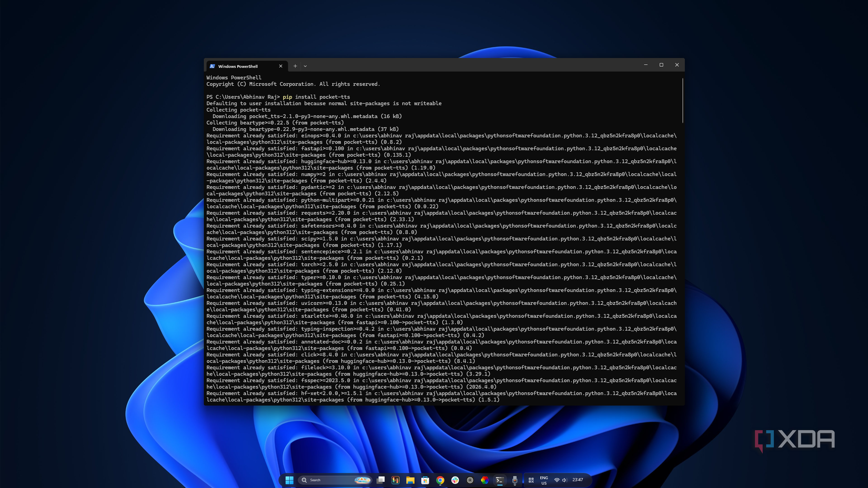Click the 'Defaulting to user installation' line
The width and height of the screenshot is (868, 488).
324,104
